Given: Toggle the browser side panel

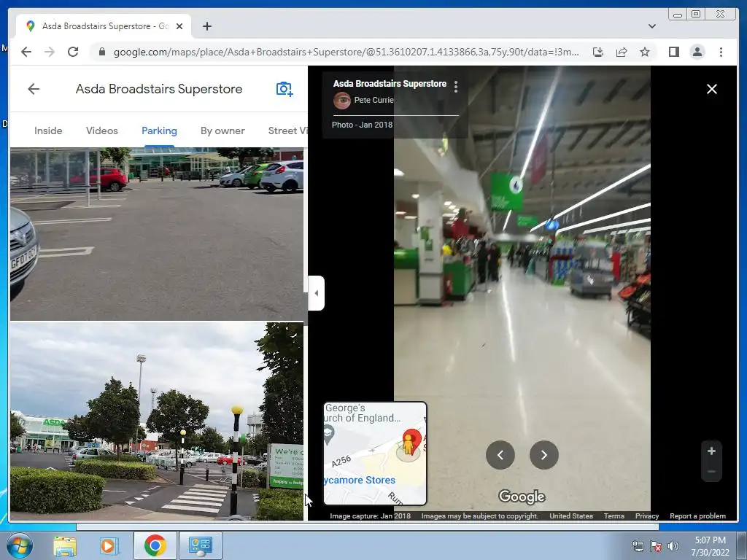Looking at the screenshot, I should tap(673, 52).
